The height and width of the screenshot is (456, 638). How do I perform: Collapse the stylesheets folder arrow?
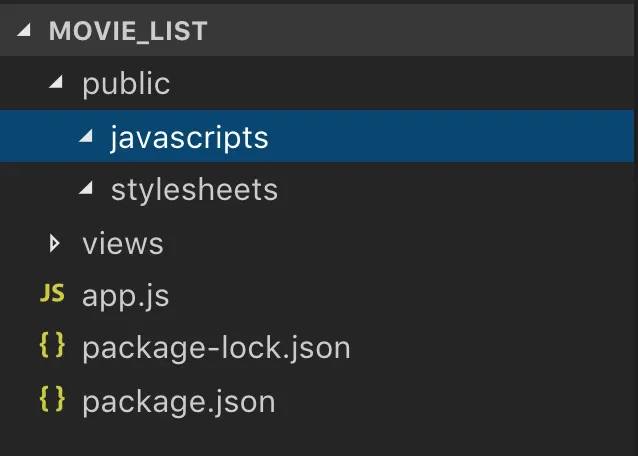click(x=89, y=190)
